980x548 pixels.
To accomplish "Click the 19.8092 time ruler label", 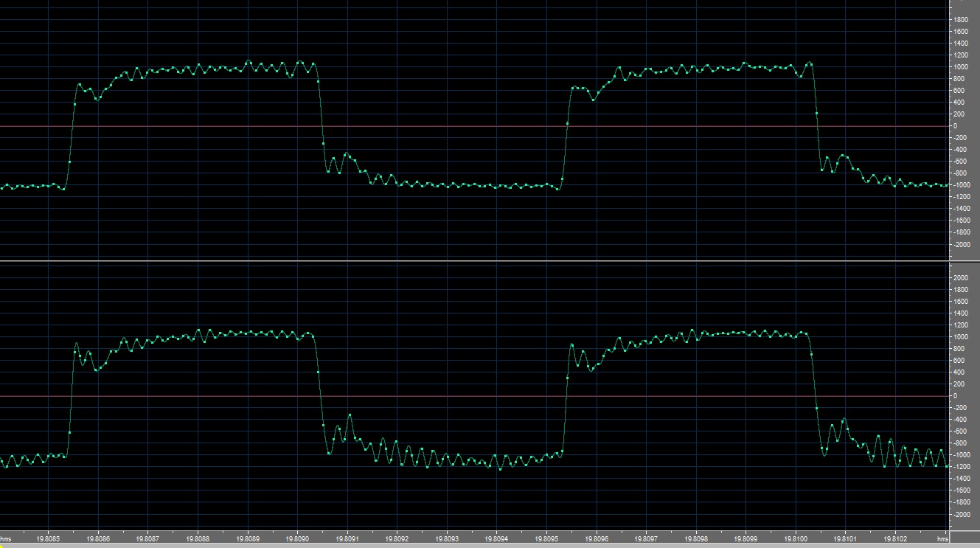I will click(x=397, y=539).
